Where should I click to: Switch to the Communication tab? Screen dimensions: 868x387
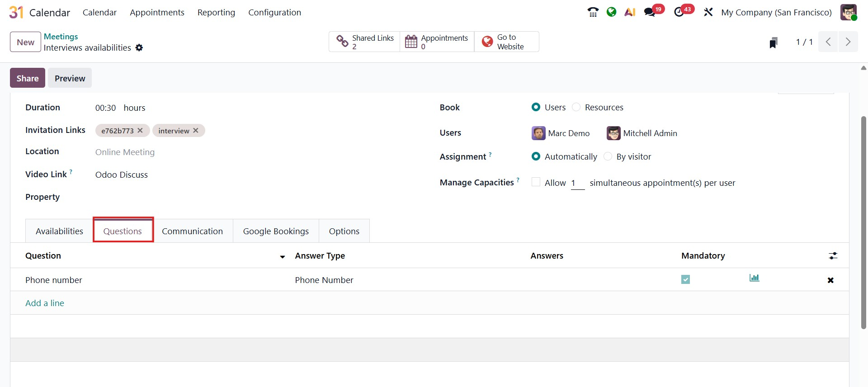click(x=192, y=231)
